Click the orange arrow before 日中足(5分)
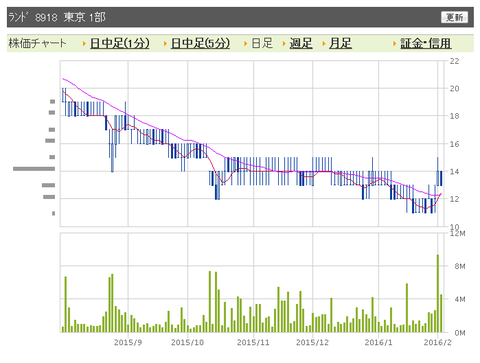The image size is (480, 363). point(165,44)
